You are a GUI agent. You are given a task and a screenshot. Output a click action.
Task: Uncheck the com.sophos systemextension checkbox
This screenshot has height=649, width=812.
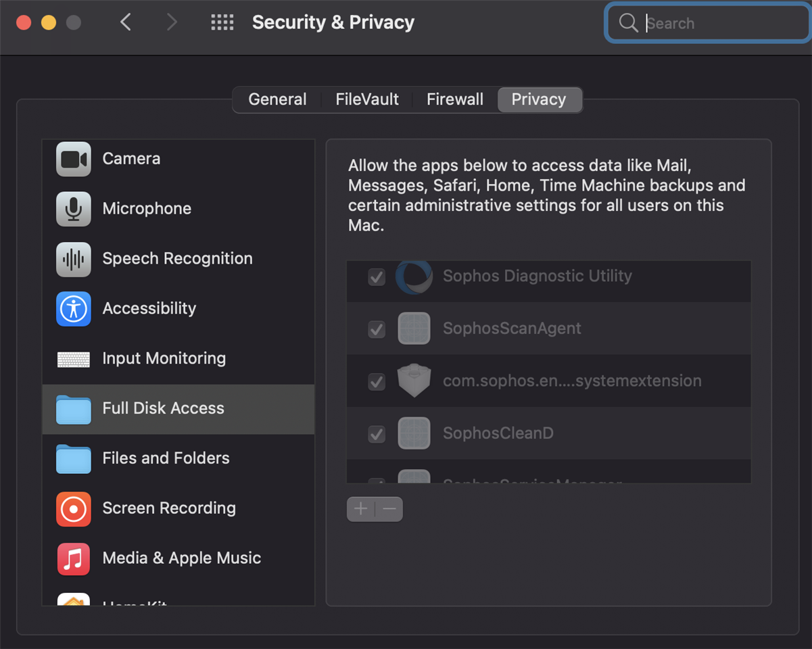377,382
